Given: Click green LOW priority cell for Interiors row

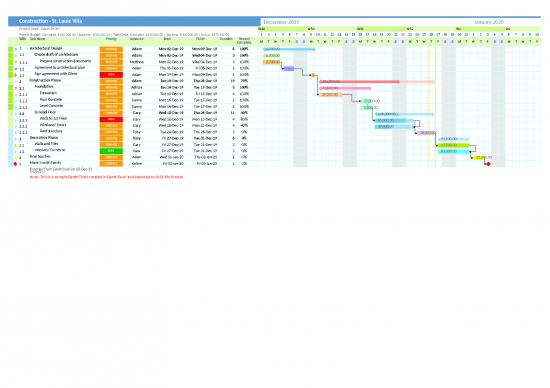Looking at the screenshot, I should (x=111, y=151).
